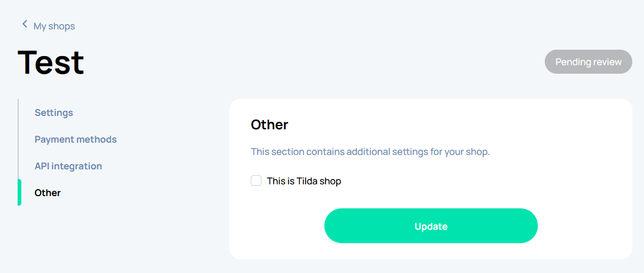Click the word 'Settings' in sidebar

[x=54, y=113]
